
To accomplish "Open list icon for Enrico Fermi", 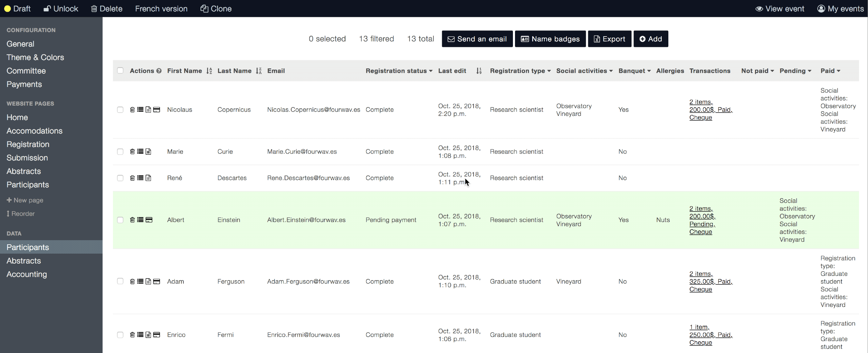I will click(x=140, y=335).
